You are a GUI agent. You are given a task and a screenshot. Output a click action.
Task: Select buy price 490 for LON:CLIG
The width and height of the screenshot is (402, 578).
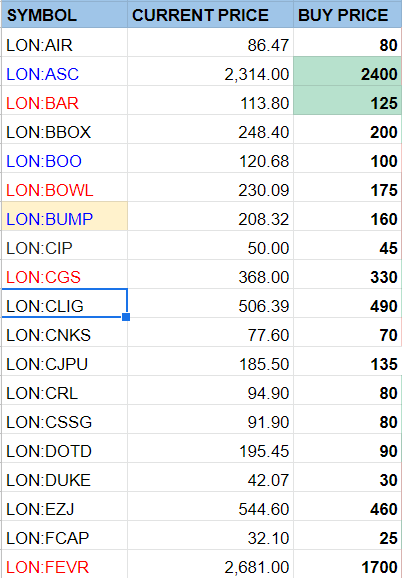click(347, 303)
